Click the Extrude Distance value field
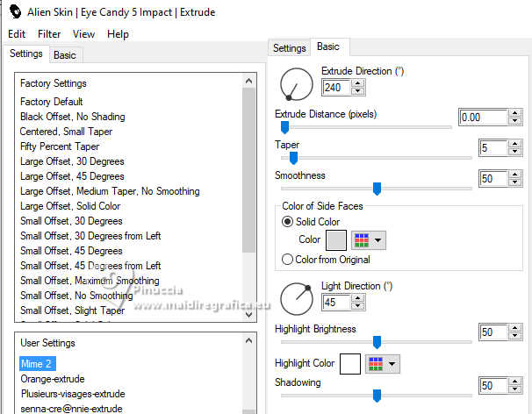Viewport: 532px width, 414px height. click(482, 117)
